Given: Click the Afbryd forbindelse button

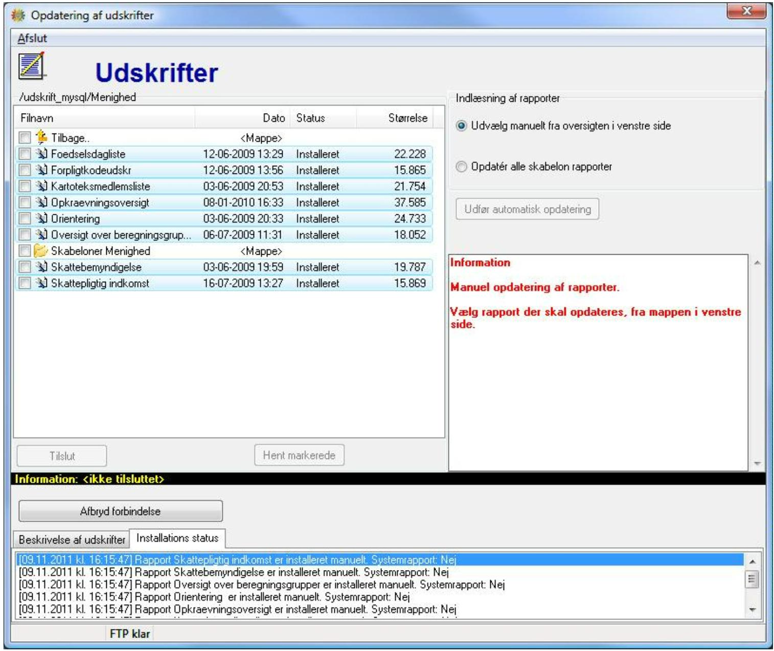Looking at the screenshot, I should (x=120, y=511).
